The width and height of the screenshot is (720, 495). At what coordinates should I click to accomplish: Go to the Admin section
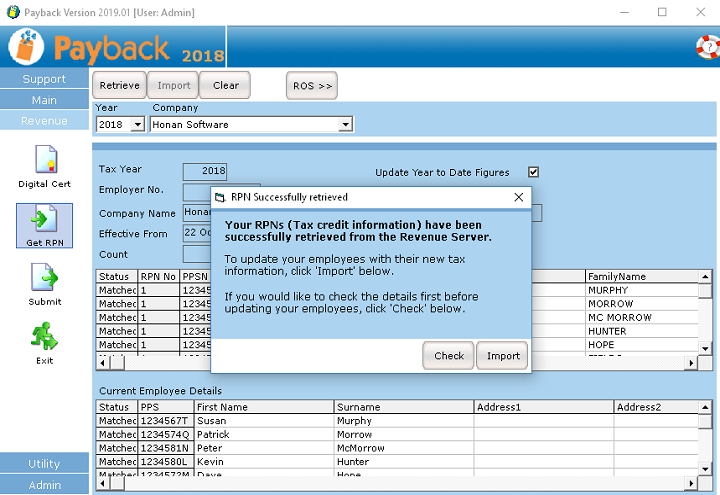(45, 485)
